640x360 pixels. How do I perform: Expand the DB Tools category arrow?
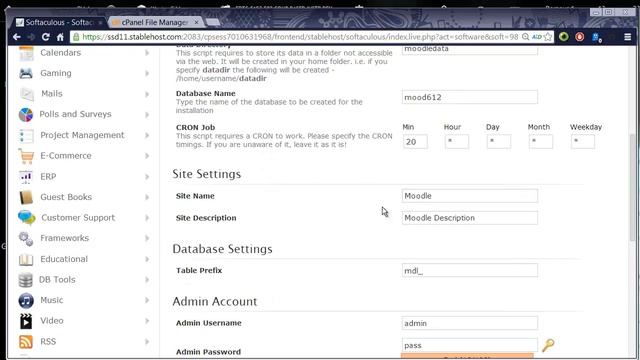pos(147,280)
